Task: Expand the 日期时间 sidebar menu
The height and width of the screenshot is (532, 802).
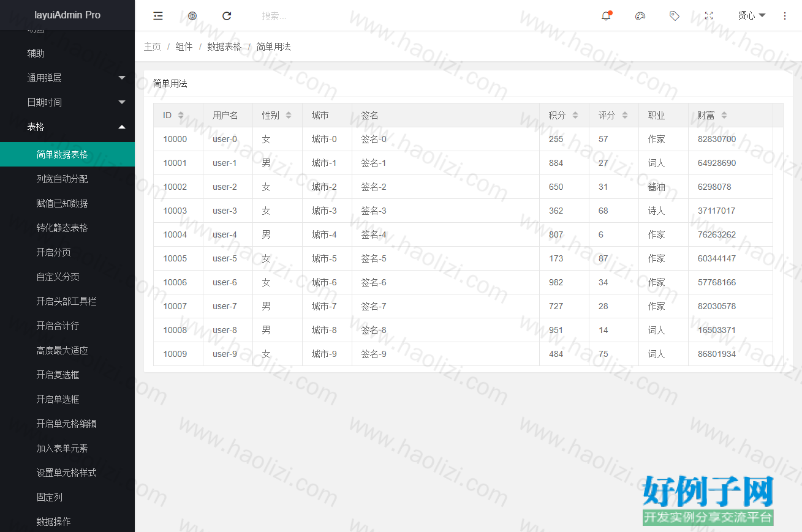Action: point(67,102)
